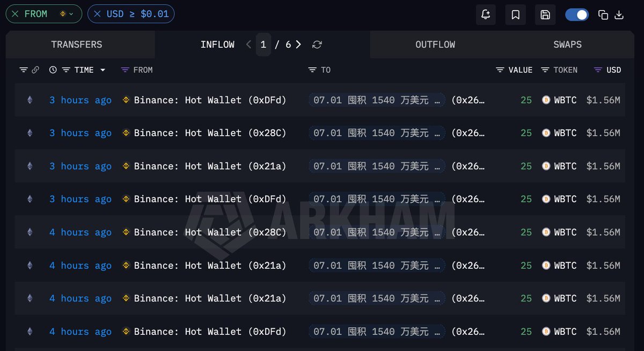
Task: Click $1.56M in the 4 hours ago 0x28C row
Action: (603, 232)
